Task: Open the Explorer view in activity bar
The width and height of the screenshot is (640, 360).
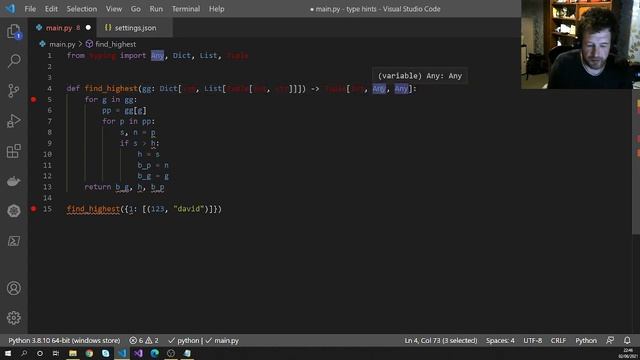Action: [x=14, y=31]
